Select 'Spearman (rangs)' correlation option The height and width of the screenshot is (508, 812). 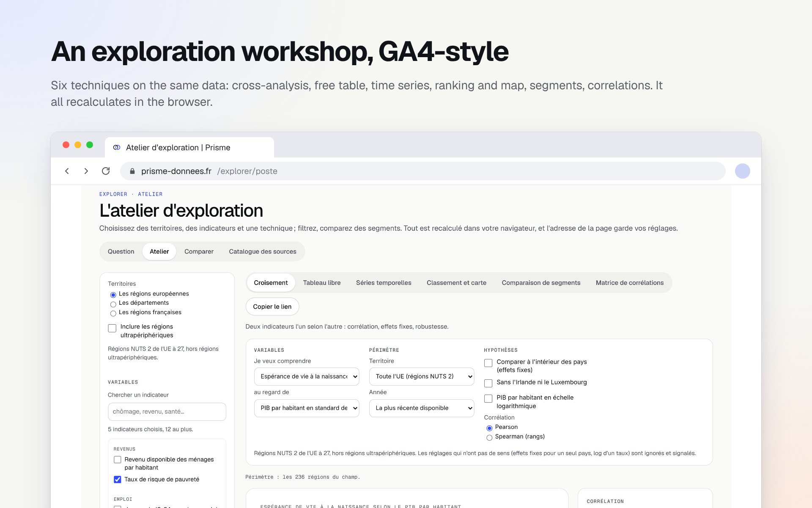489,437
